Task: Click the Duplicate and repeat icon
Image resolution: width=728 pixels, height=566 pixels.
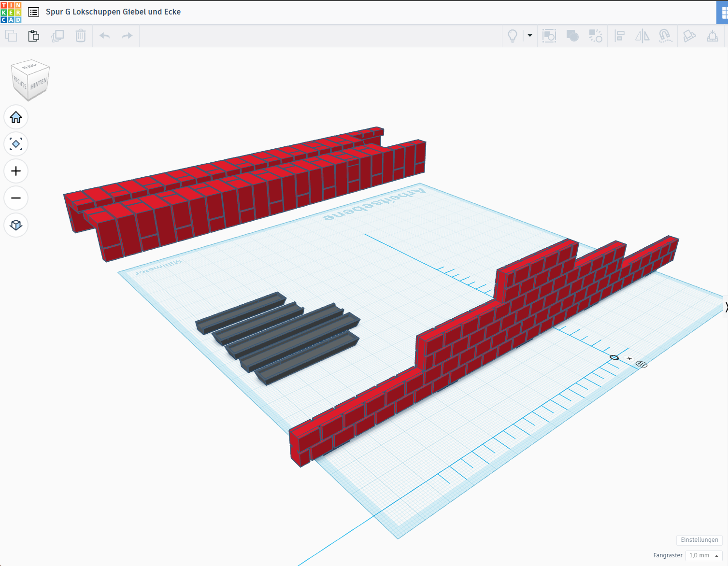Action: [x=57, y=36]
